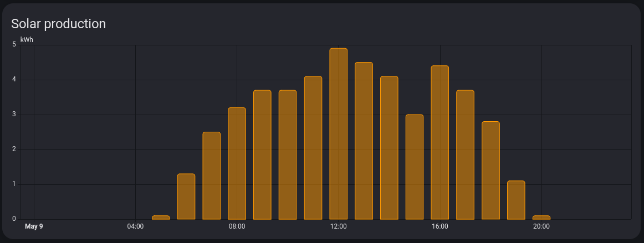Click the 19:00 bar near 1 kWh
The width and height of the screenshot is (644, 243).
point(516,200)
